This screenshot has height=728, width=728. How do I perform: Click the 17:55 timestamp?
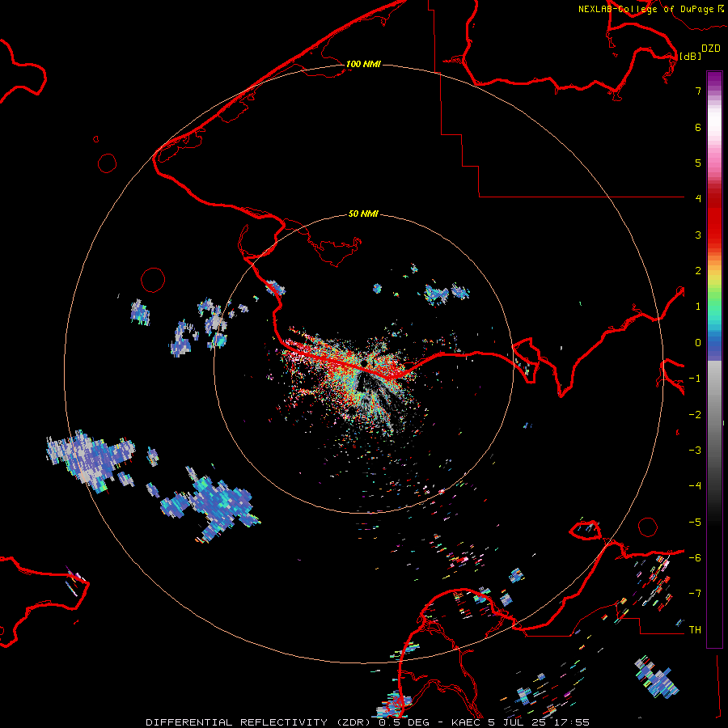tap(572, 722)
